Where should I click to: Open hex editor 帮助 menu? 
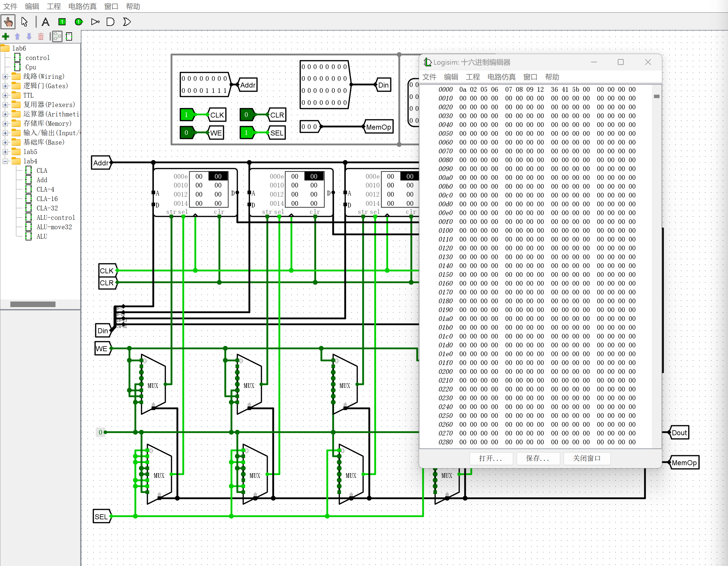coord(552,77)
